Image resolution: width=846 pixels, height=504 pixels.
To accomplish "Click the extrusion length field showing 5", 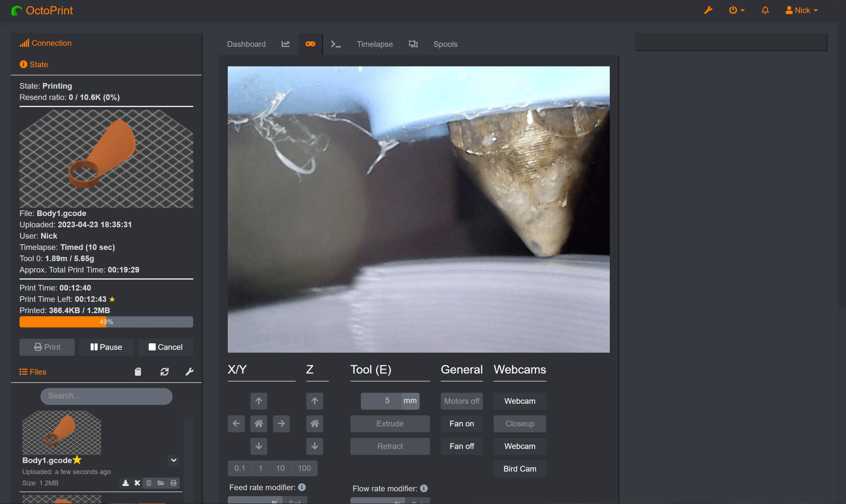I will tap(381, 401).
